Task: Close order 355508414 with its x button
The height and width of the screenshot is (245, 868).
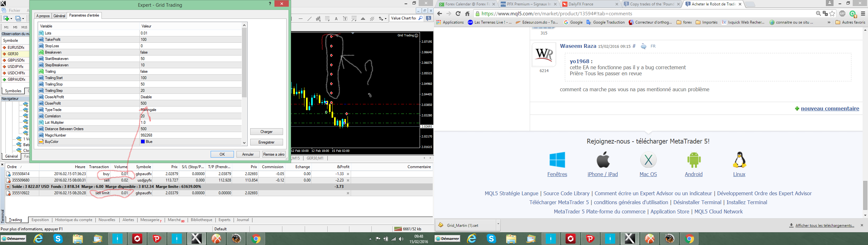Action: coord(348,174)
